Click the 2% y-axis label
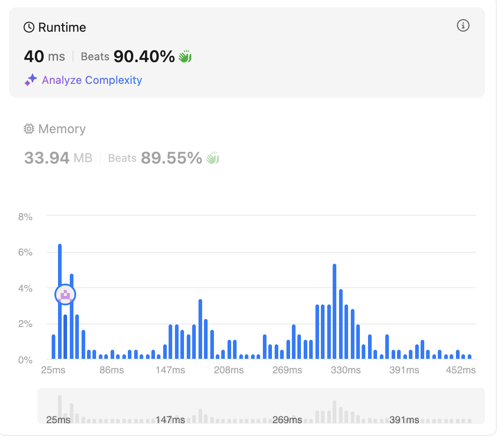This screenshot has width=504, height=444. (25, 324)
